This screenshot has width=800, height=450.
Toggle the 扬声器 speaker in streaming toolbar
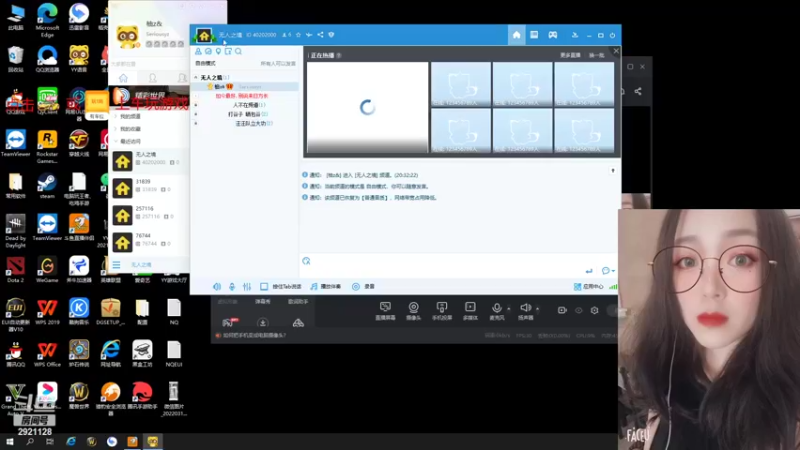click(526, 311)
